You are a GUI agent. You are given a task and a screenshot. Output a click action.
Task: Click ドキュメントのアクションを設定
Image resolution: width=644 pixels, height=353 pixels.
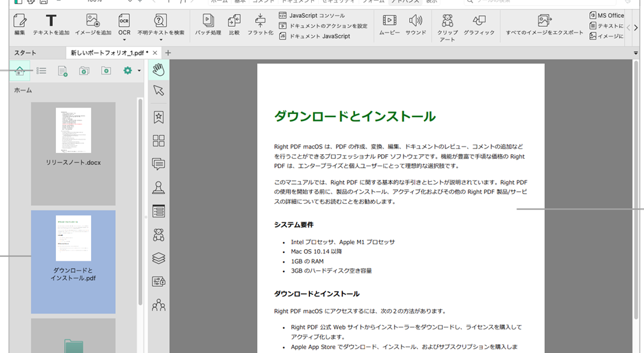click(x=323, y=25)
